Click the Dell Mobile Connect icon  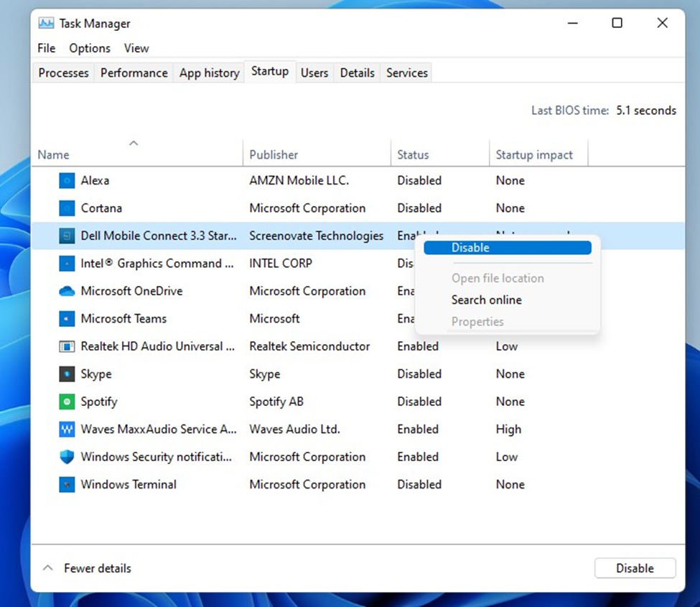[x=67, y=236]
